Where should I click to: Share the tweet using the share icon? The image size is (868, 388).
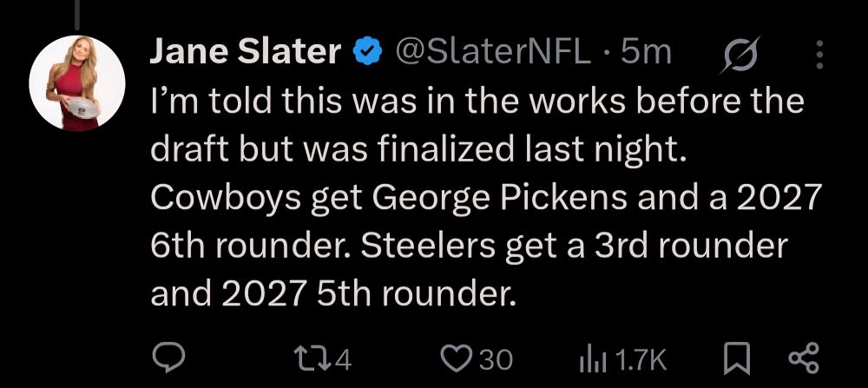coord(803,358)
